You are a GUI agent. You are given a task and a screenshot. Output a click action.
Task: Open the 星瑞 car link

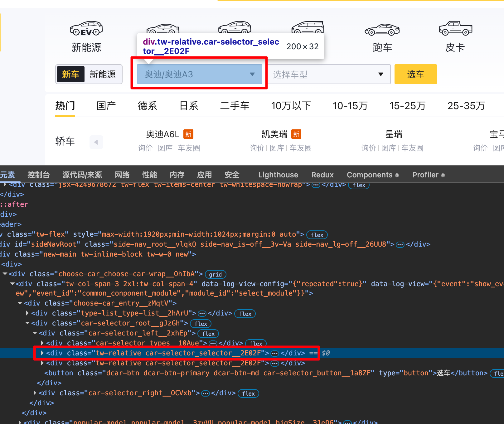pos(394,134)
